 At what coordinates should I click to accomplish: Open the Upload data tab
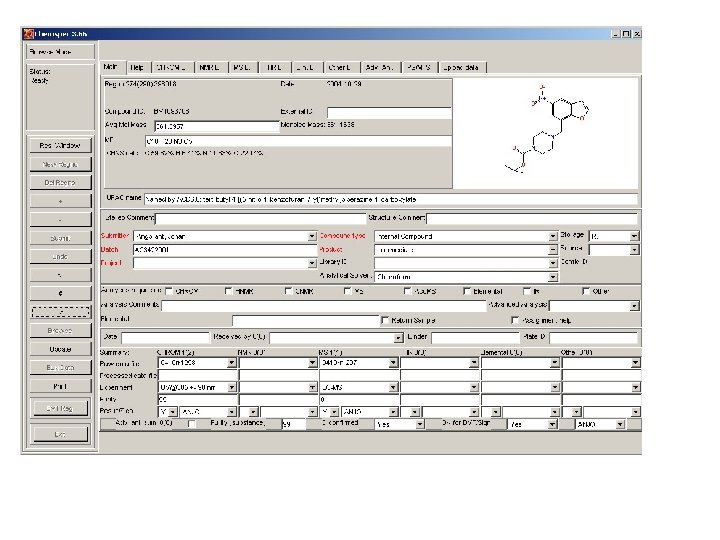point(461,68)
